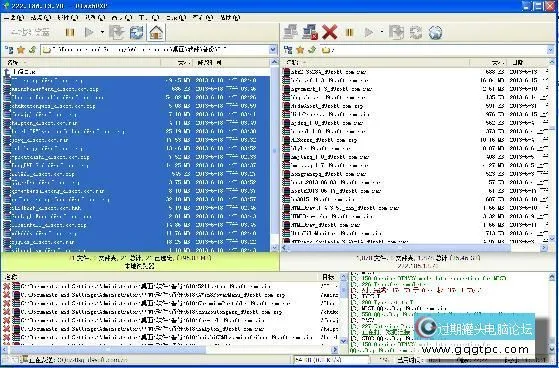Expand the local path history dropdown
Viewport: 559px width, 368px height.
(273, 50)
